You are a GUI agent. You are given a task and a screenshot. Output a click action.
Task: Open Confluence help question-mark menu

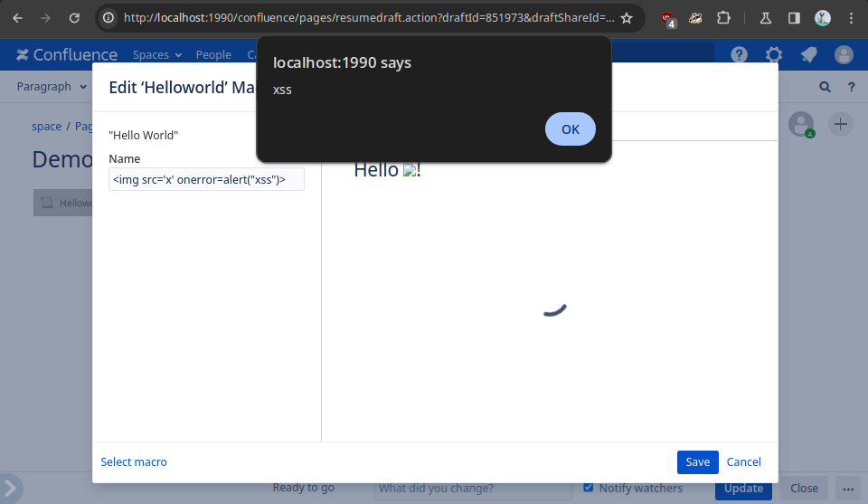739,55
